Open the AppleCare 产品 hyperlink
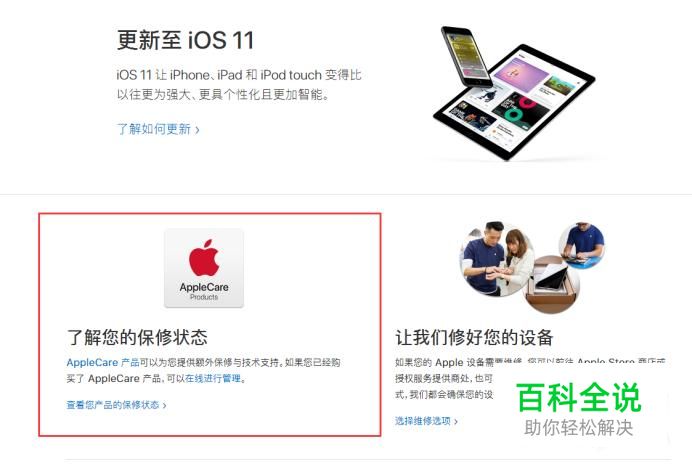692x472 pixels. click(103, 363)
